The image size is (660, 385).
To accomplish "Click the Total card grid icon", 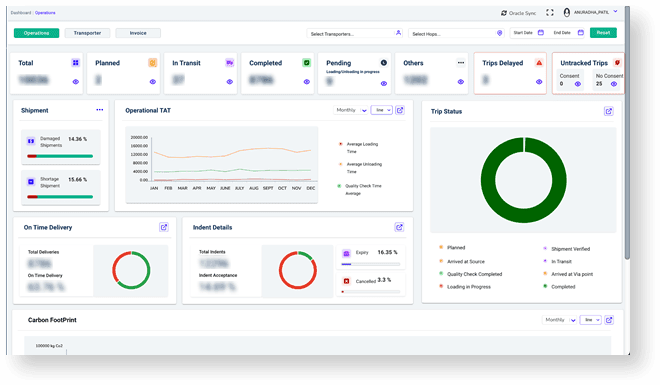I will pos(76,63).
